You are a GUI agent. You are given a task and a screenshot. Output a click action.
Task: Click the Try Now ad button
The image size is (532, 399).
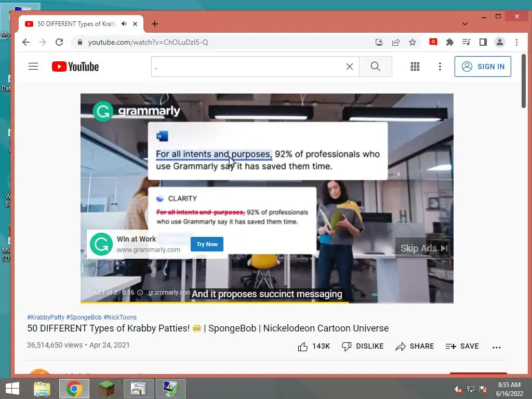coord(207,244)
